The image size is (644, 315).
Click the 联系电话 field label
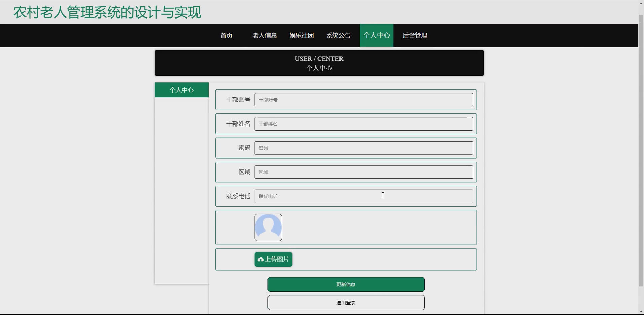(x=238, y=196)
